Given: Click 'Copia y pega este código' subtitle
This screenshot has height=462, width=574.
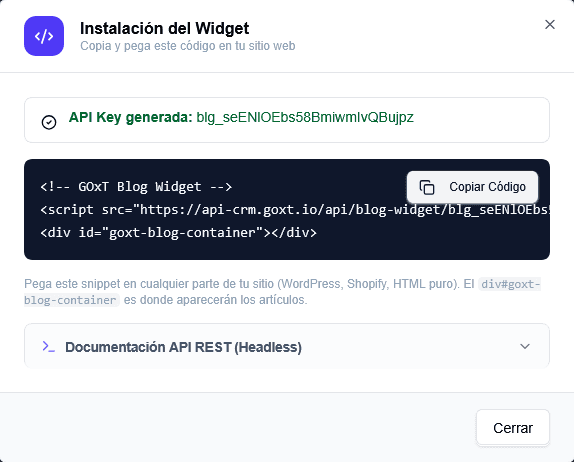Looking at the screenshot, I should pos(187,46).
